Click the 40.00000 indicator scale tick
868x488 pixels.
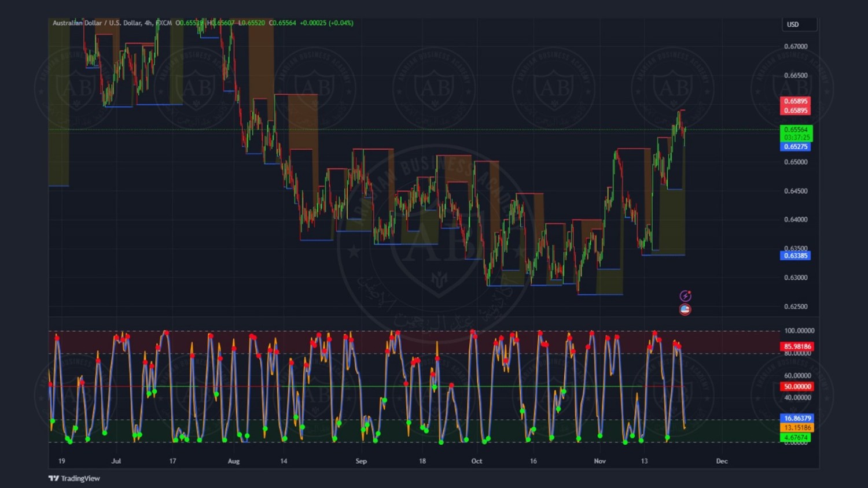click(797, 397)
